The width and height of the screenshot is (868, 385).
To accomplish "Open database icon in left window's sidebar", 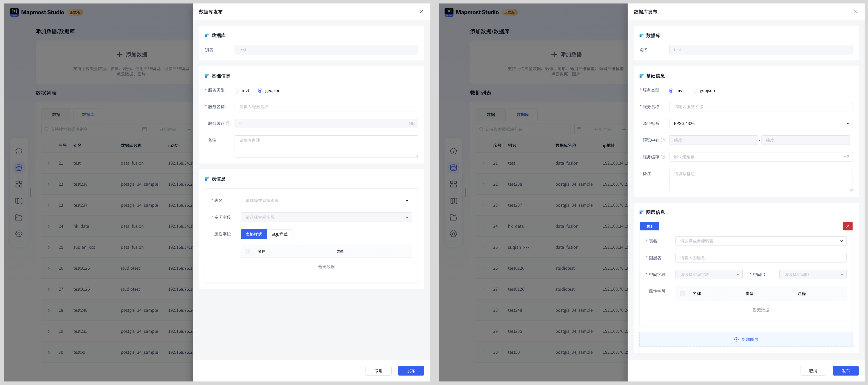I will [19, 167].
